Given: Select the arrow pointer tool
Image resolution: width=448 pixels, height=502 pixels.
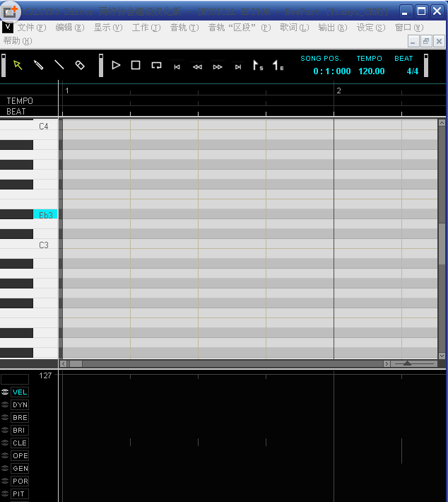Looking at the screenshot, I should pos(18,65).
